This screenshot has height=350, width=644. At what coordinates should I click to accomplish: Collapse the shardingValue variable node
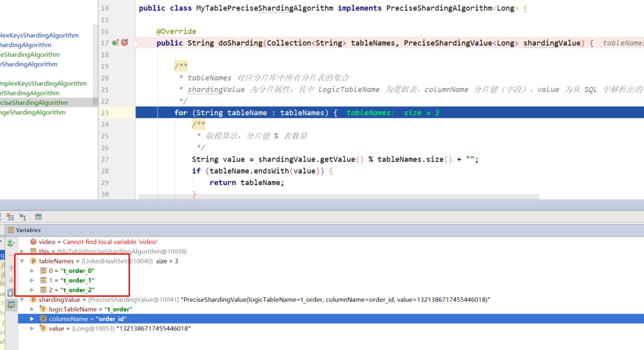point(22,299)
